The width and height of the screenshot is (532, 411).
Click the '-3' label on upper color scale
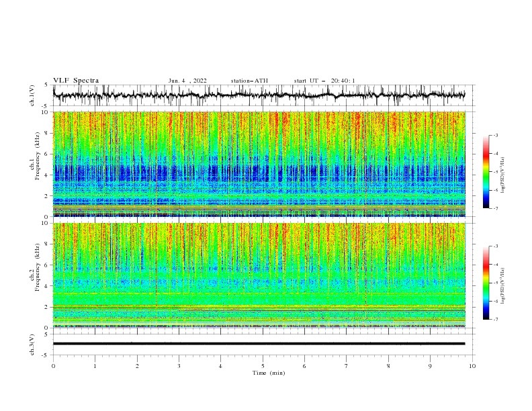click(x=495, y=135)
